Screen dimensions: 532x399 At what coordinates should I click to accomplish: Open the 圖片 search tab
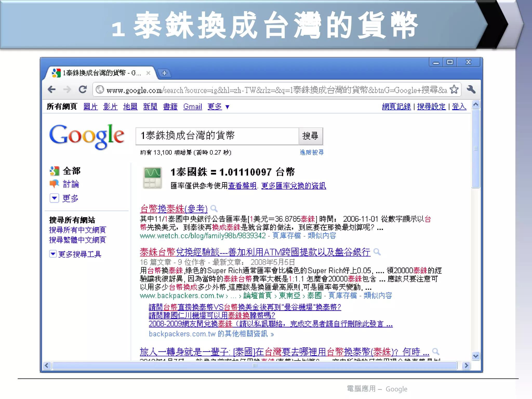91,107
